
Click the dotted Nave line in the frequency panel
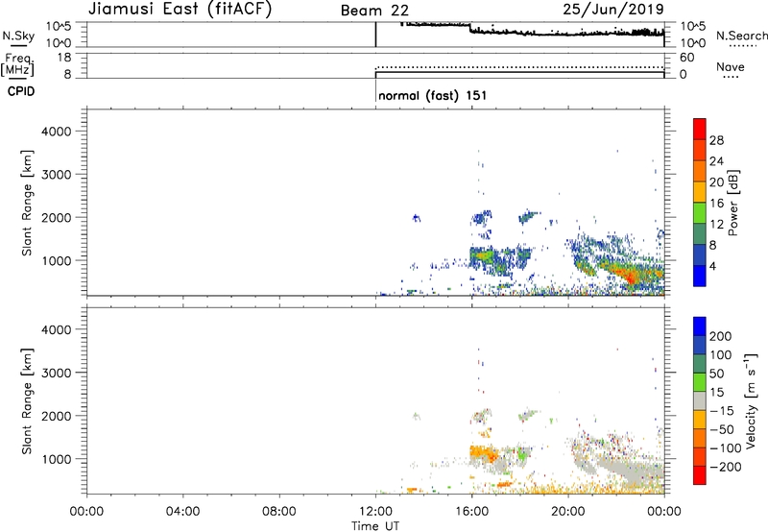click(x=519, y=67)
